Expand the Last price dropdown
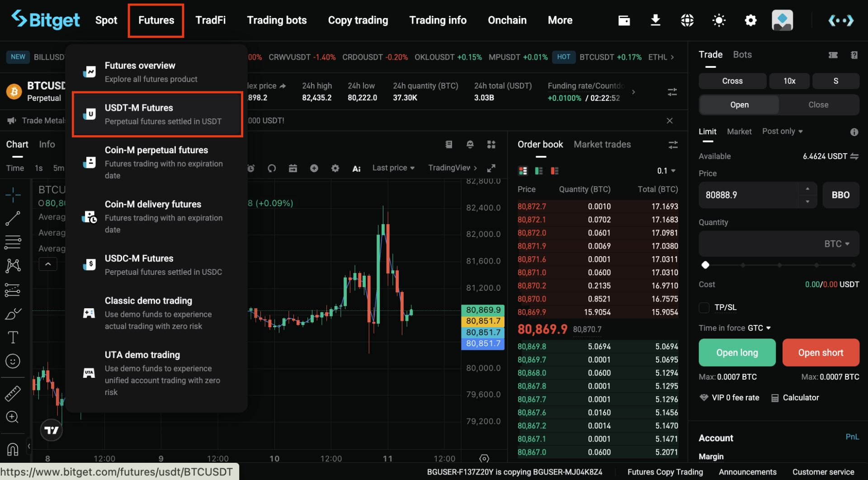Screen dimensions: 868x480 pos(393,168)
